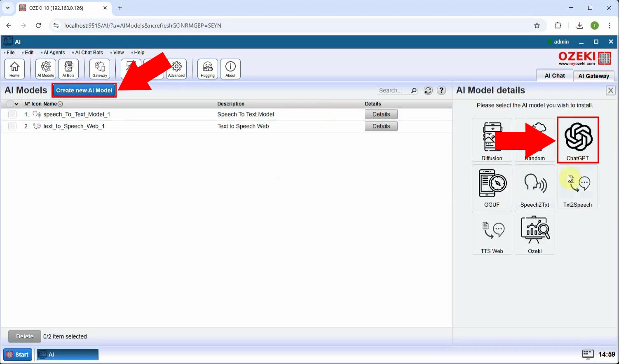
Task: Open AI Bots toolbar icon
Action: pyautogui.click(x=68, y=69)
